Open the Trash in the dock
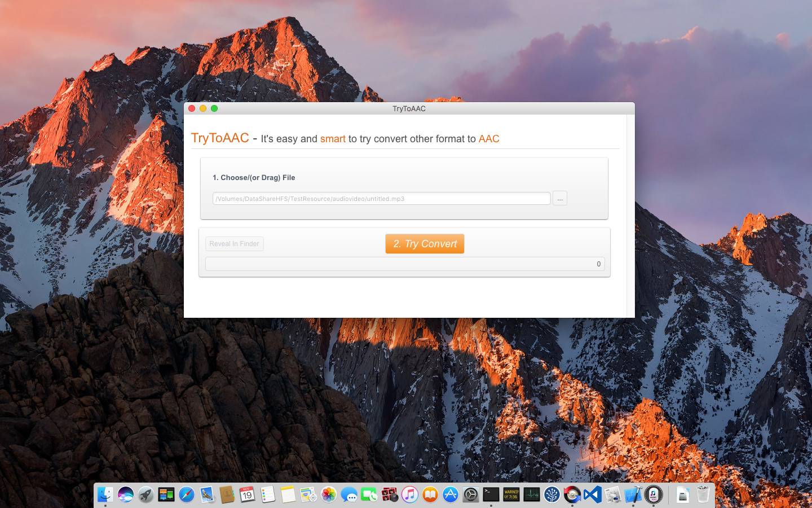The image size is (812, 508). [x=703, y=495]
